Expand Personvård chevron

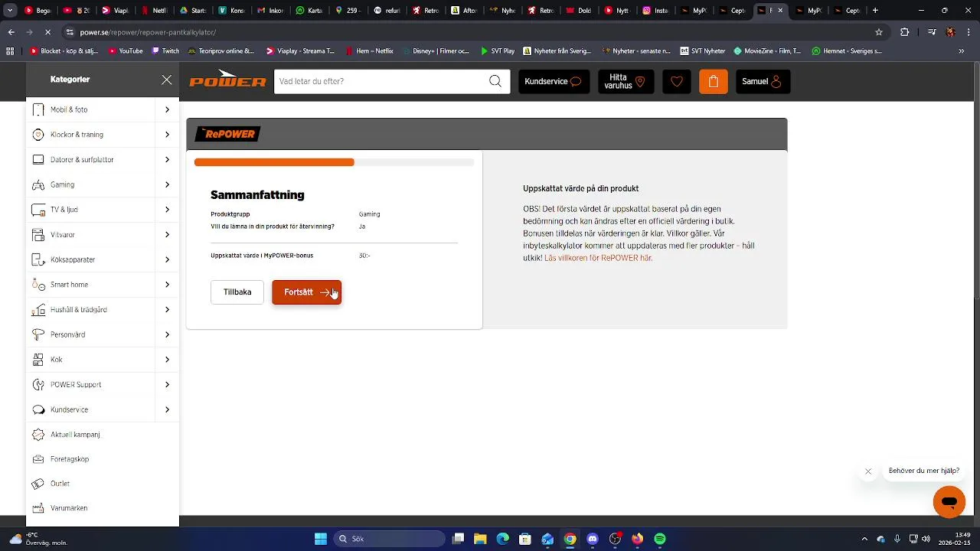click(167, 334)
